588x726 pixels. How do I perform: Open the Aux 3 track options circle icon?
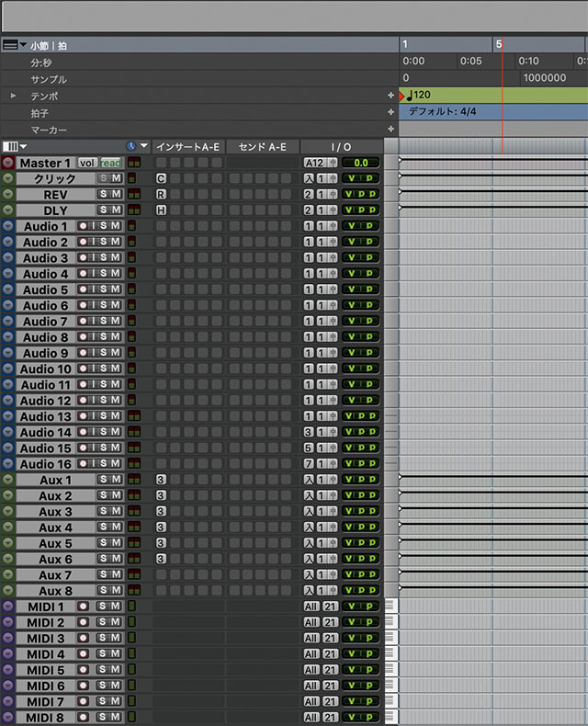8,511
